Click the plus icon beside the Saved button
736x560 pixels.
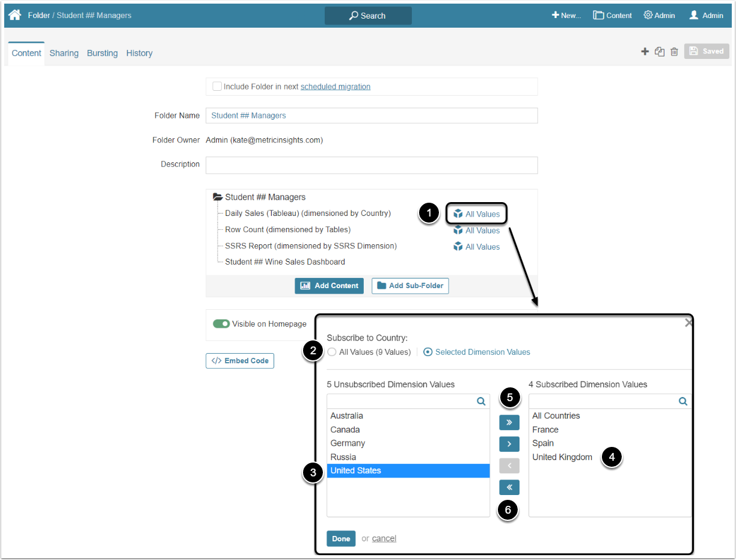tap(645, 52)
